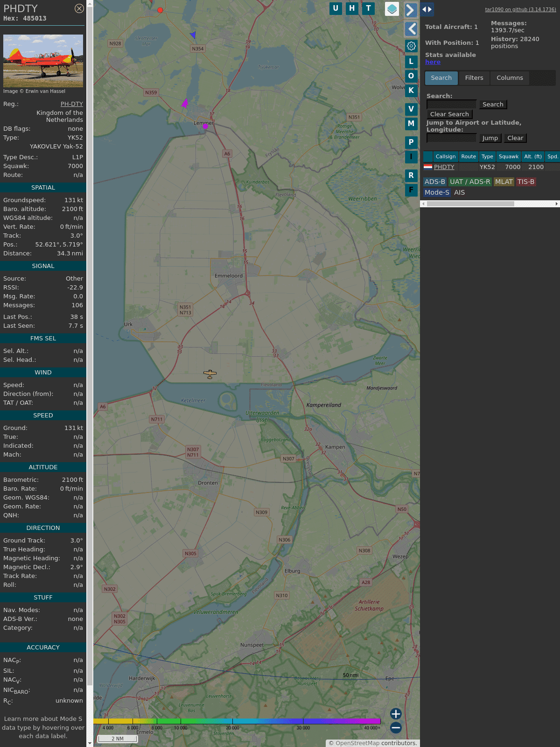Select the PHDTY plane icon on map
This screenshot has width=560, height=747.
coord(210,374)
